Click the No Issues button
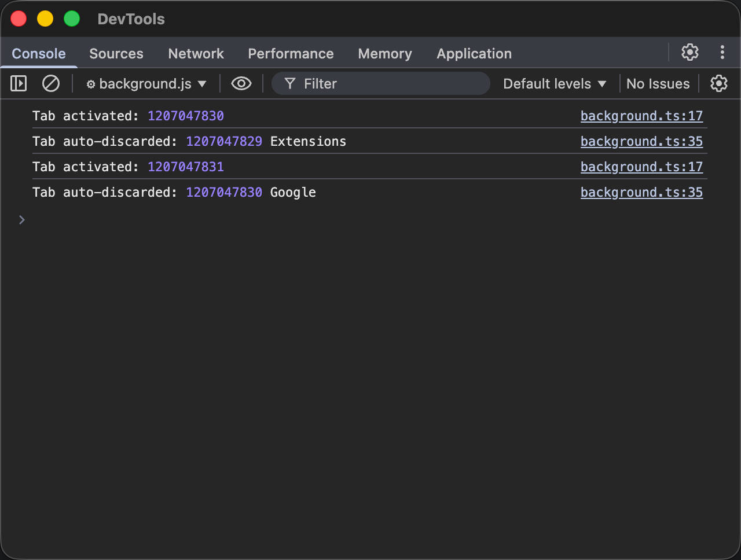This screenshot has width=741, height=560. click(658, 84)
